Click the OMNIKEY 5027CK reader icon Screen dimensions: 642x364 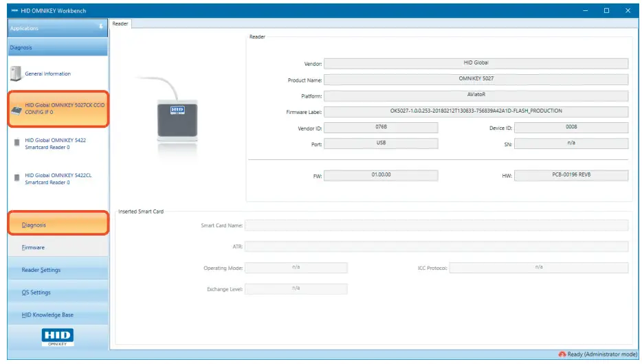coord(16,110)
